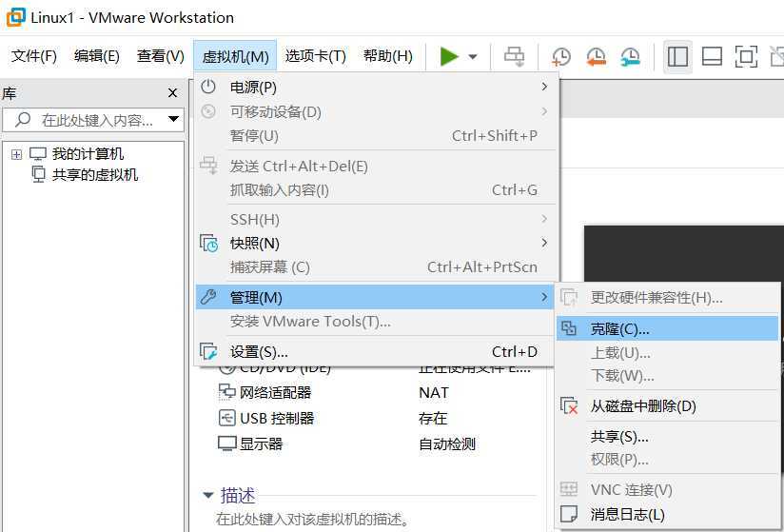784x532 pixels.
Task: Open the 帮助(H) menu
Action: [x=388, y=56]
